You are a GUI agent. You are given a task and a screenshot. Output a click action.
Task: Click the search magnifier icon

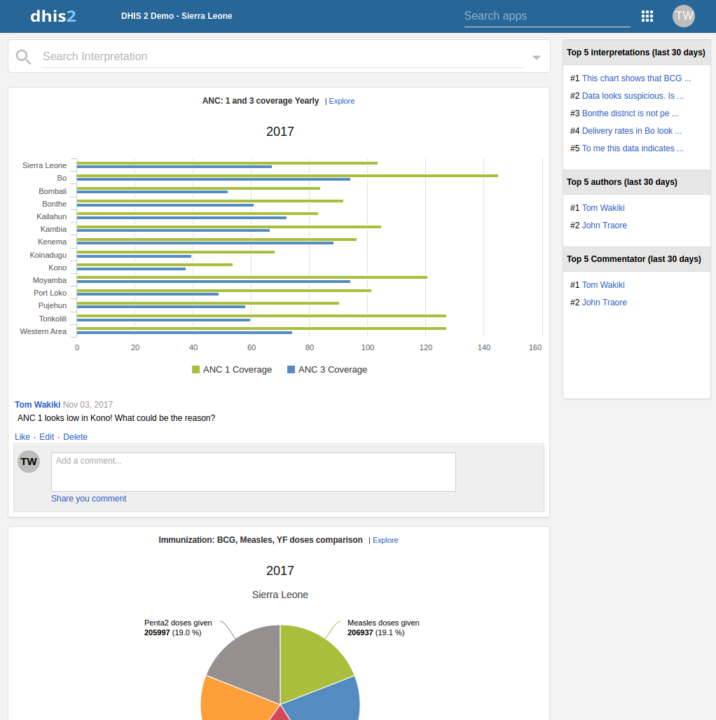(x=23, y=57)
